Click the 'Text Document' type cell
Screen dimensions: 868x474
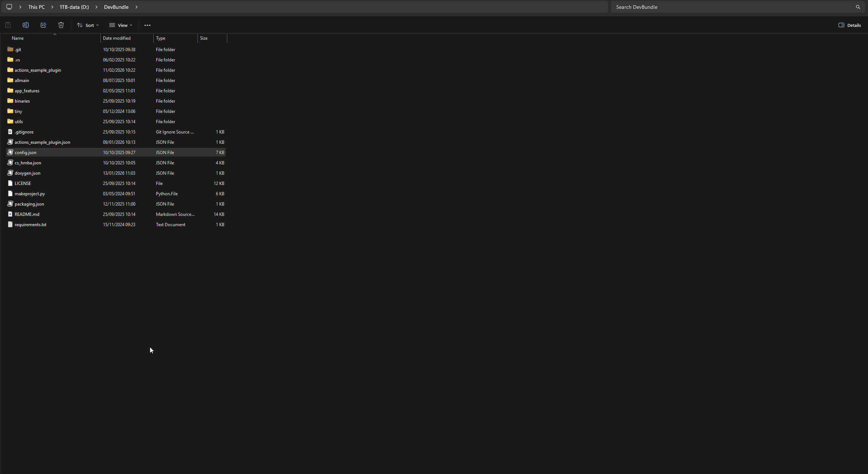coord(171,224)
